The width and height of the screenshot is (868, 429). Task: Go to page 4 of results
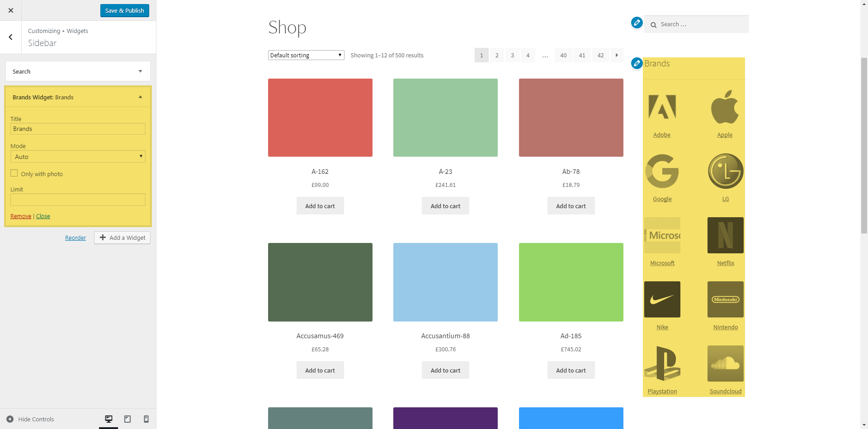528,55
